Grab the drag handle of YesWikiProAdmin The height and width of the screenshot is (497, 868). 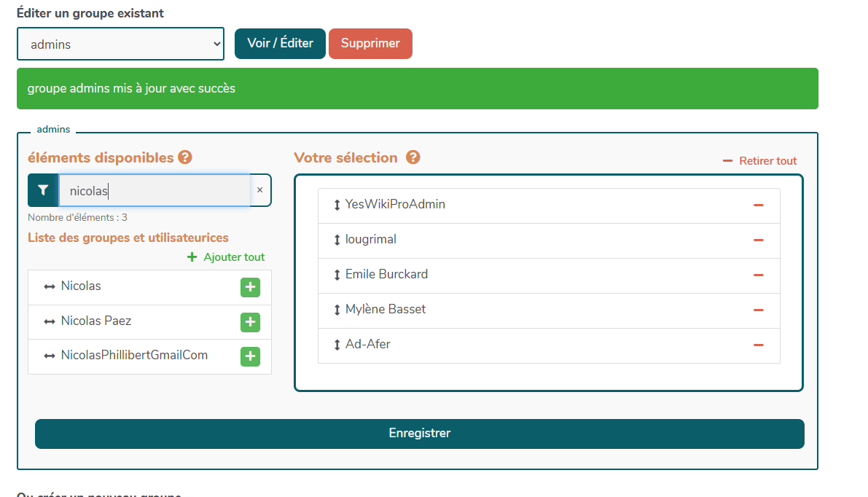click(337, 206)
